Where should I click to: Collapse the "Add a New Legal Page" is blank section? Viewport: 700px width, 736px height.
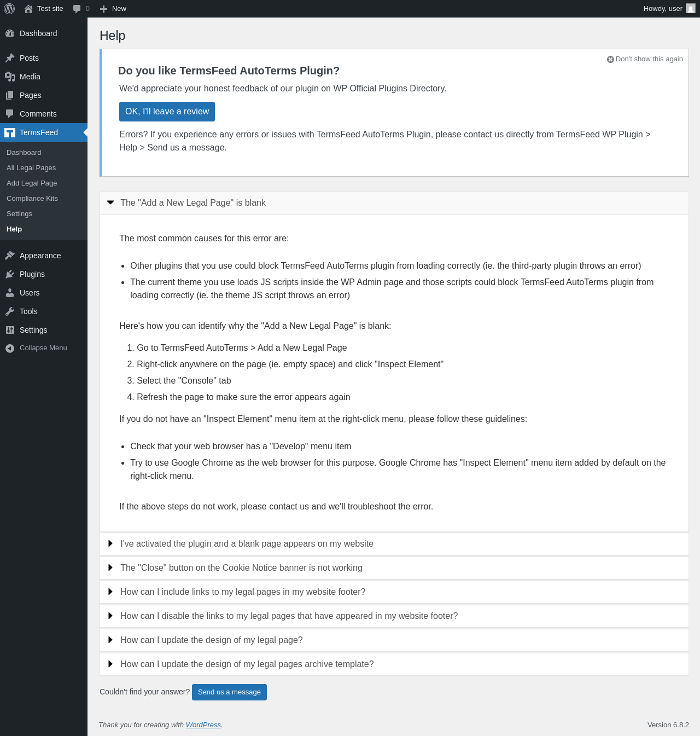[394, 203]
